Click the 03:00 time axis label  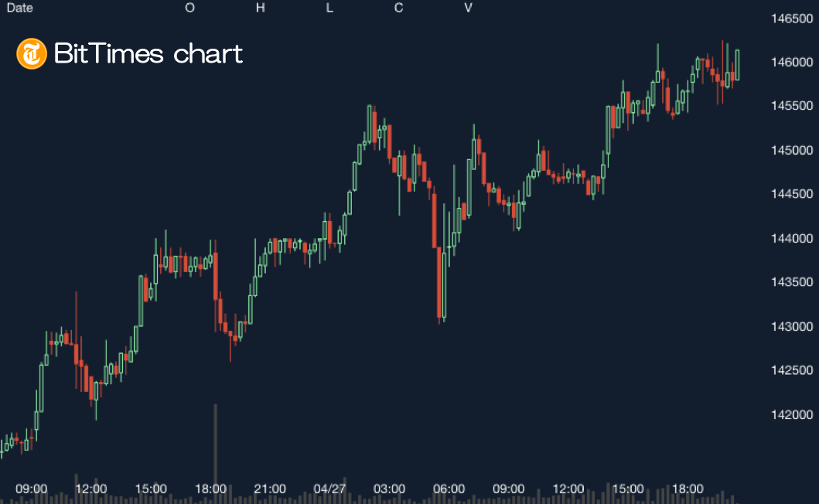click(389, 489)
